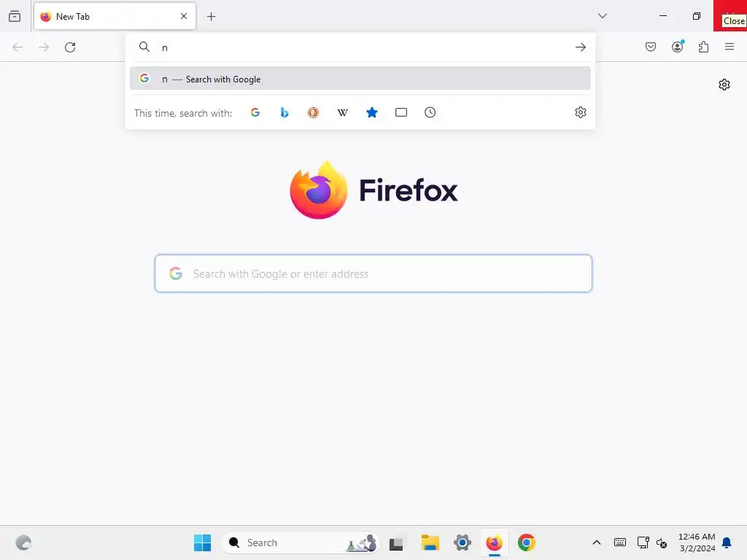This screenshot has height=560, width=747.
Task: Search open tabs via the tab icon
Action: [401, 112]
